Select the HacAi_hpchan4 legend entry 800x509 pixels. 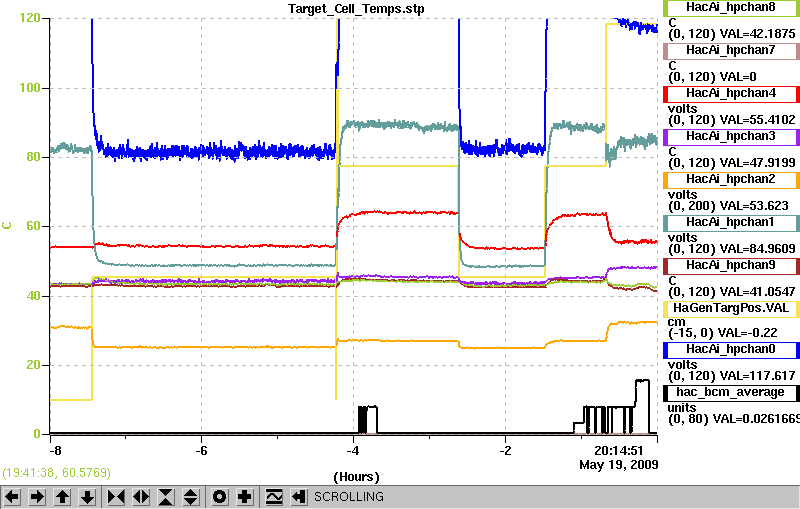(x=731, y=93)
